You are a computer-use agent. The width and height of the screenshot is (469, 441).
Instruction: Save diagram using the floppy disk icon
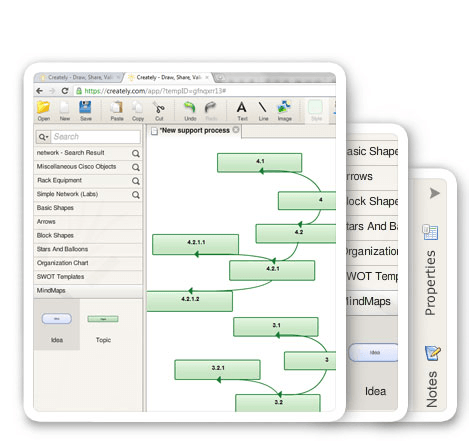click(x=85, y=107)
